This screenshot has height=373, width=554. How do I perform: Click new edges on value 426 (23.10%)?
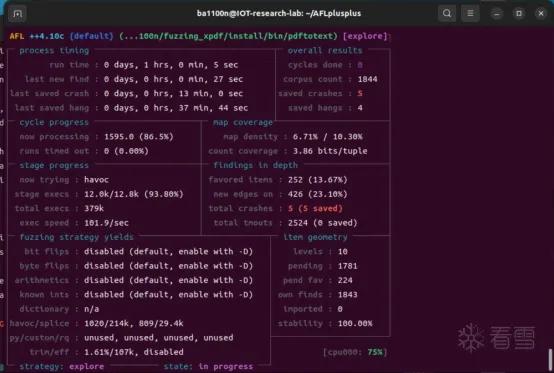tap(318, 194)
